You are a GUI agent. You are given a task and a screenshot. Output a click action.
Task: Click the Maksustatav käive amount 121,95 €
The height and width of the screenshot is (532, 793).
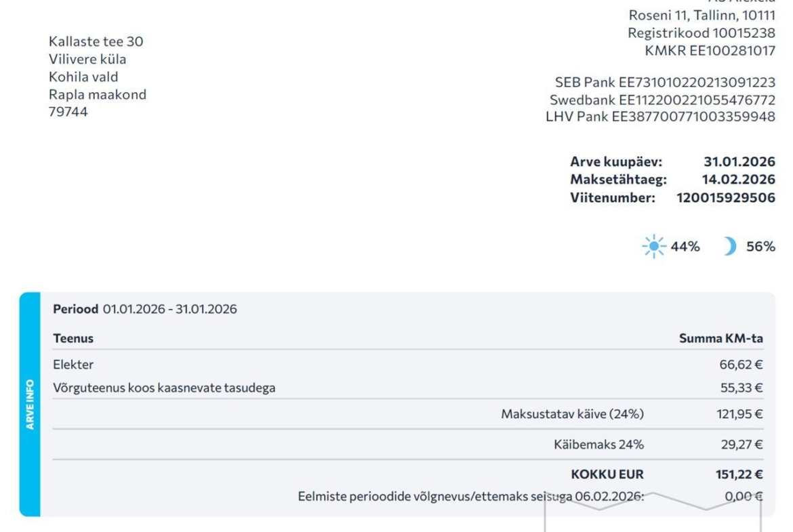point(739,414)
